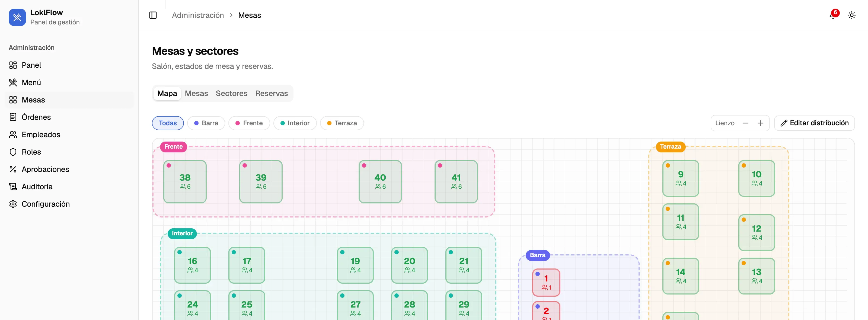
Task: Click the Aprobaciones percent icon in the sidebar
Action: pyautogui.click(x=13, y=169)
